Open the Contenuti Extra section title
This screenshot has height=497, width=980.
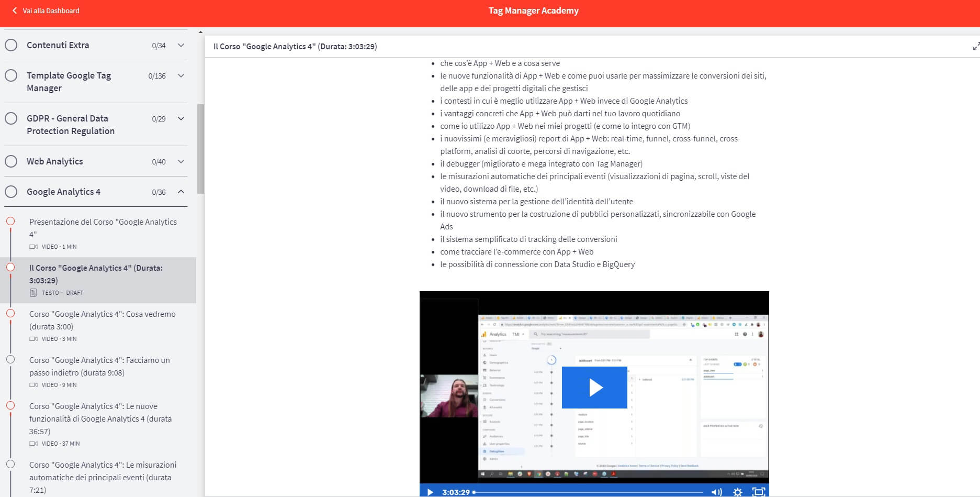coord(58,45)
